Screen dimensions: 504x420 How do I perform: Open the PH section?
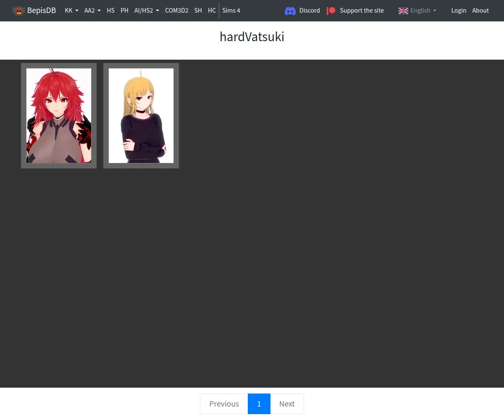click(x=124, y=10)
